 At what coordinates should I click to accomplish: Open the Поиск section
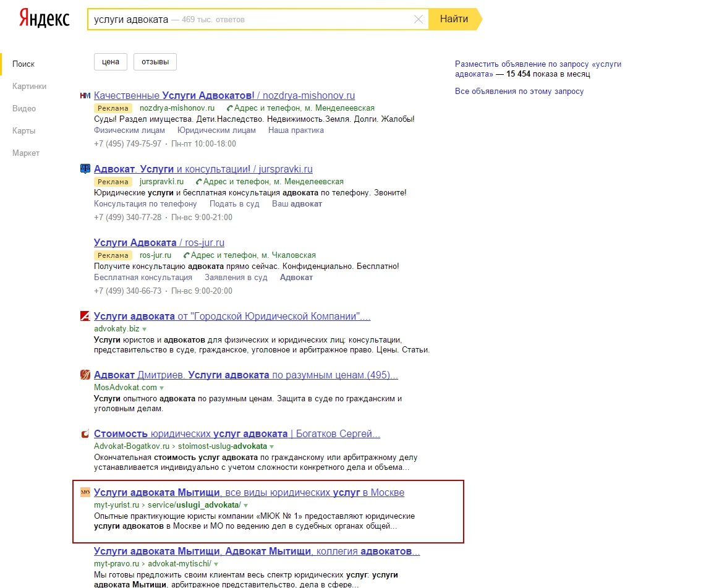[23, 64]
